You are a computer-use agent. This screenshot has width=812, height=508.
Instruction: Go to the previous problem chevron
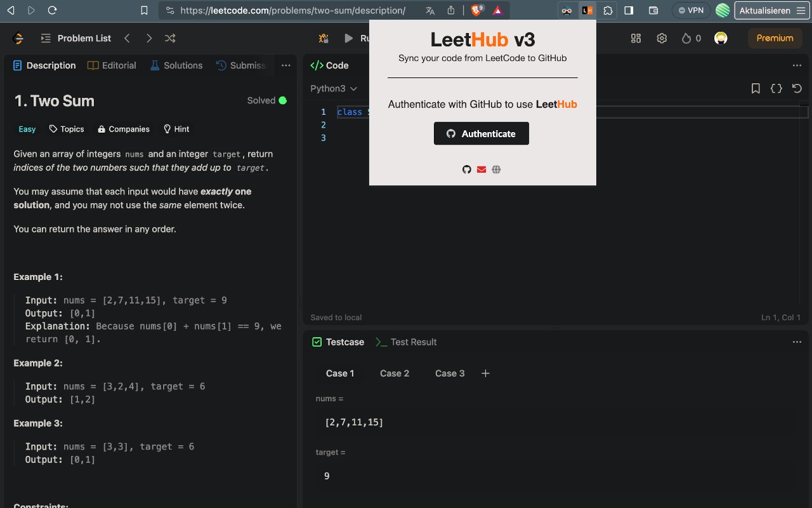pyautogui.click(x=127, y=38)
